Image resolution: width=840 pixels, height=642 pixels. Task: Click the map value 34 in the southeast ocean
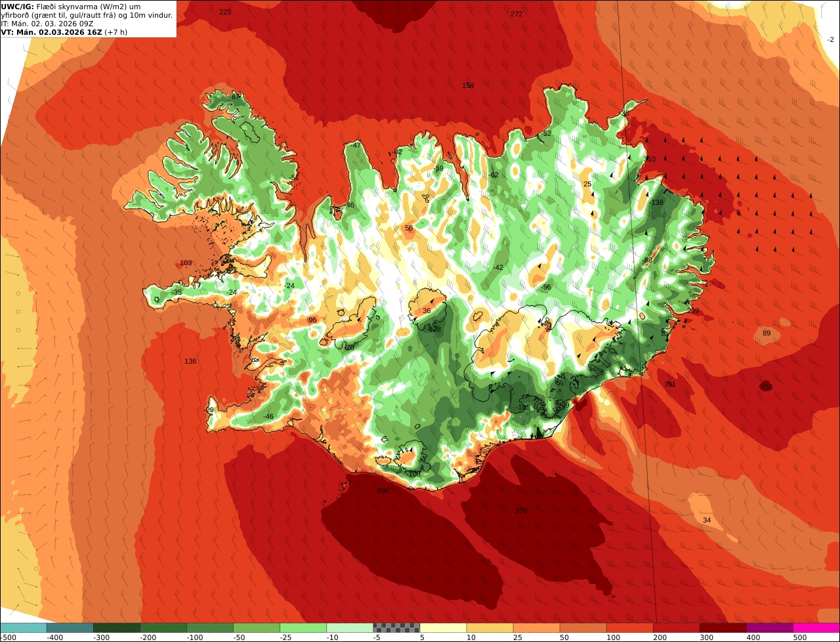(x=707, y=520)
